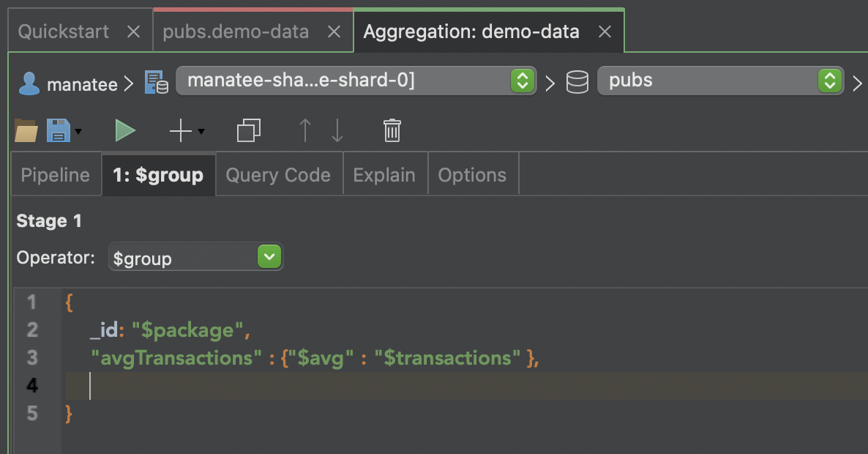Switch to the Query Code tab
Image resolution: width=868 pixels, height=454 pixels.
coord(278,174)
